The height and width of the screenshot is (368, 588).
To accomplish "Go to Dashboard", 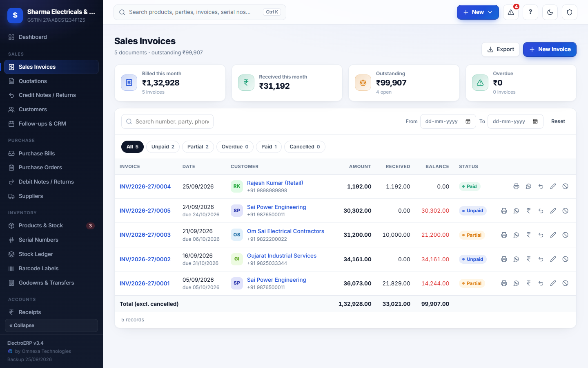I will (51, 37).
